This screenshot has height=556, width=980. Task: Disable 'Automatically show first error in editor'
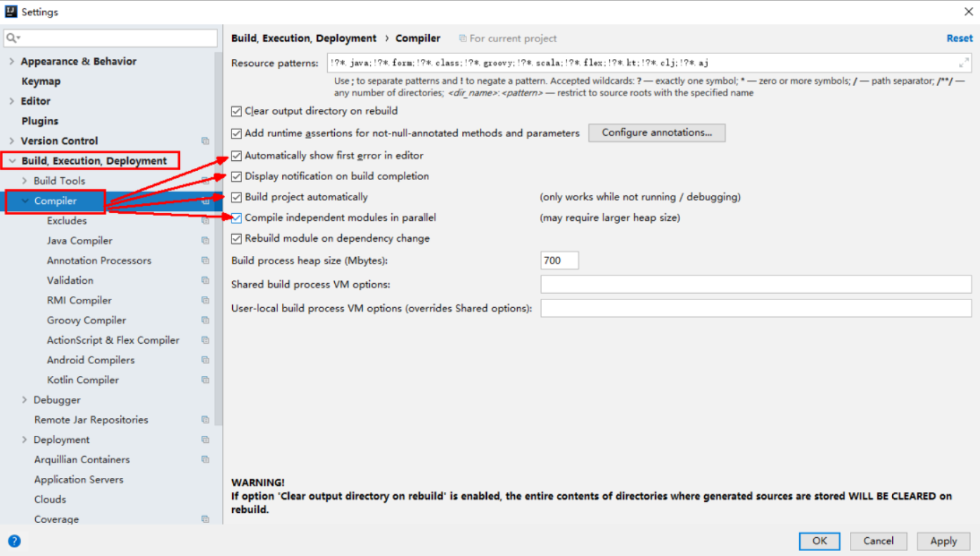tap(236, 155)
